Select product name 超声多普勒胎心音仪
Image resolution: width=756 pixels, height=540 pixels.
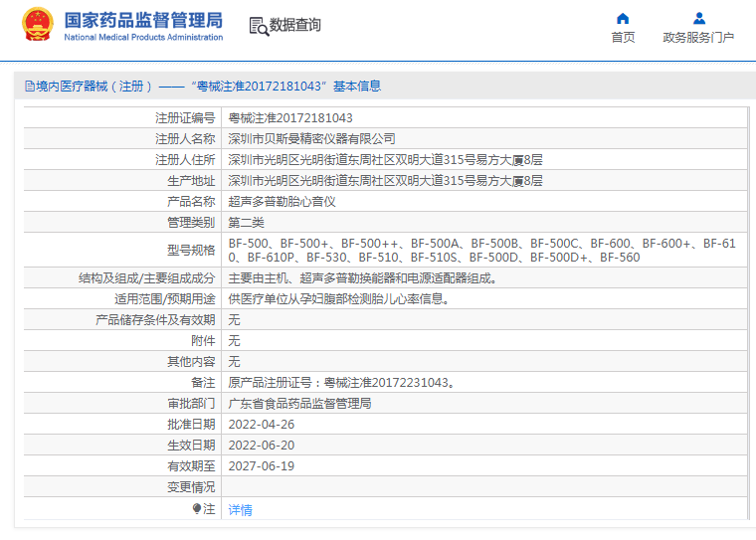click(x=282, y=202)
